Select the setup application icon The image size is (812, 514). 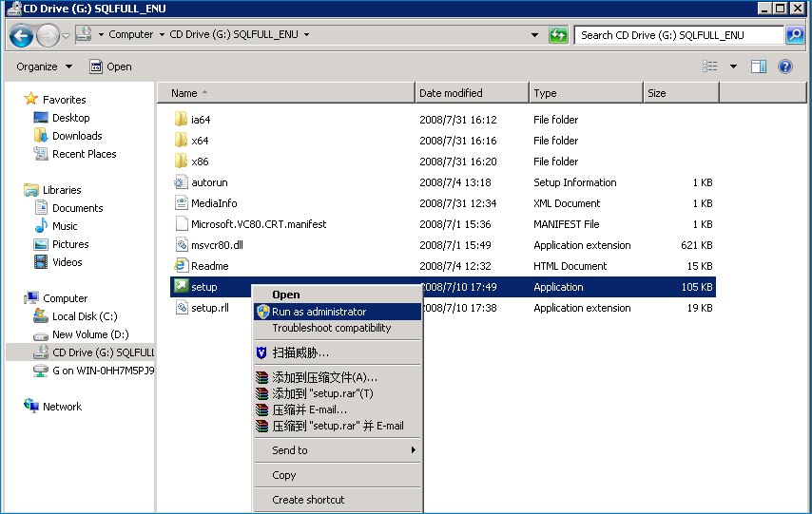click(x=181, y=286)
